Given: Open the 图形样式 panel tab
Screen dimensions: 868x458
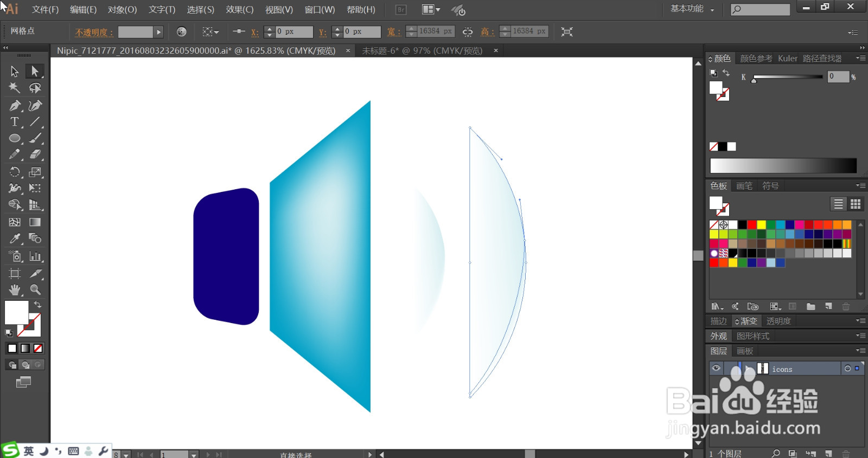Looking at the screenshot, I should tap(753, 336).
